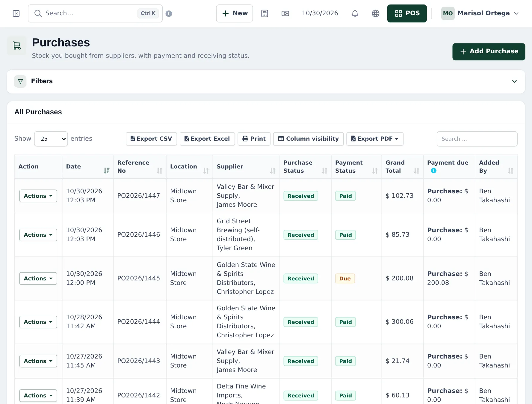This screenshot has width=532, height=404.
Task: Click the MO user avatar
Action: point(448,13)
